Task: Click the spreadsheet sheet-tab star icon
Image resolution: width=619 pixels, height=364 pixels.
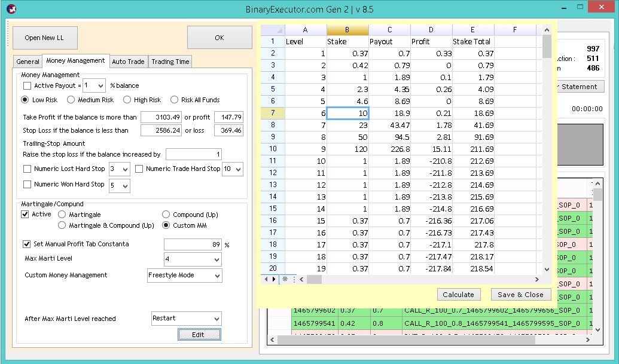Action: pos(285,279)
